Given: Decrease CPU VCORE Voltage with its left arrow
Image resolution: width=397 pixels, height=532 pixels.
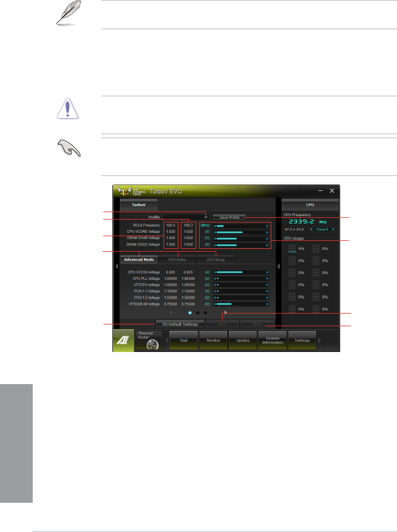Looking at the screenshot, I should point(215,232).
